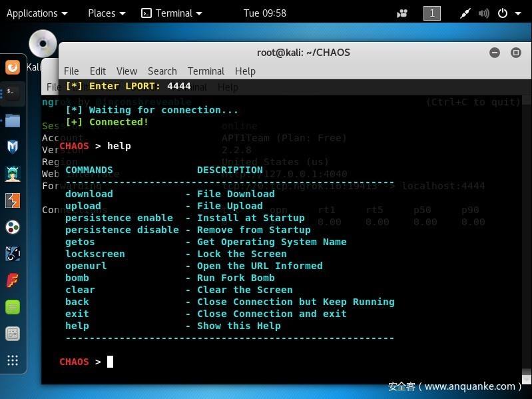Click the power icon in top bar

(503, 13)
